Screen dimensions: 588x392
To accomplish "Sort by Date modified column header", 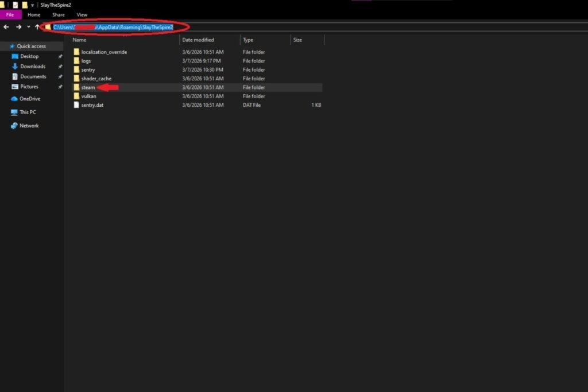I will 198,40.
